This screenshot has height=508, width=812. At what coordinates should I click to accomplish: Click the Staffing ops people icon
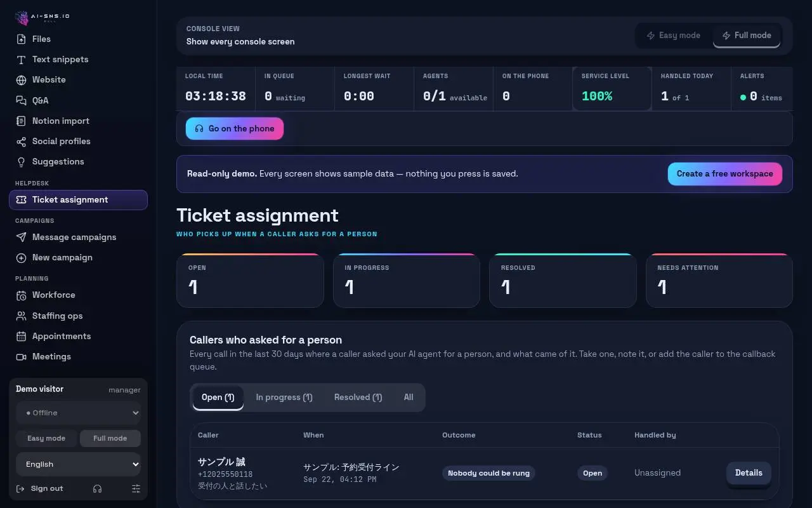(21, 316)
